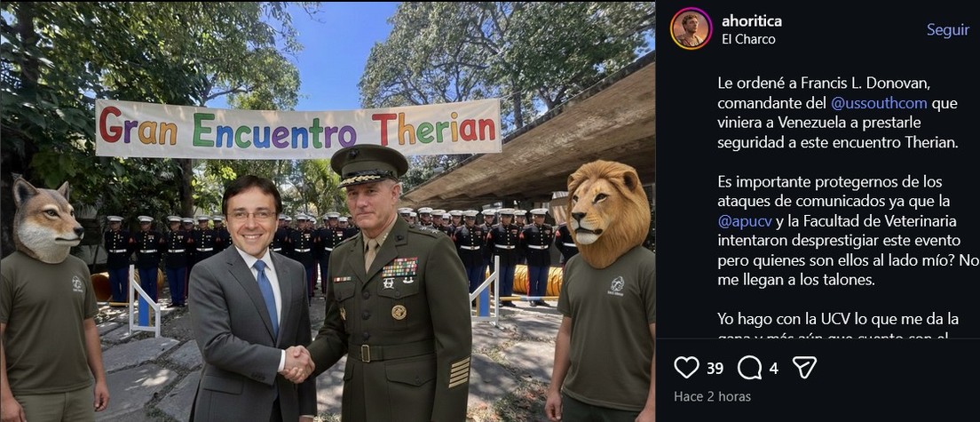
Task: Click the officer's green cap in the photo
Action: pyautogui.click(x=369, y=165)
